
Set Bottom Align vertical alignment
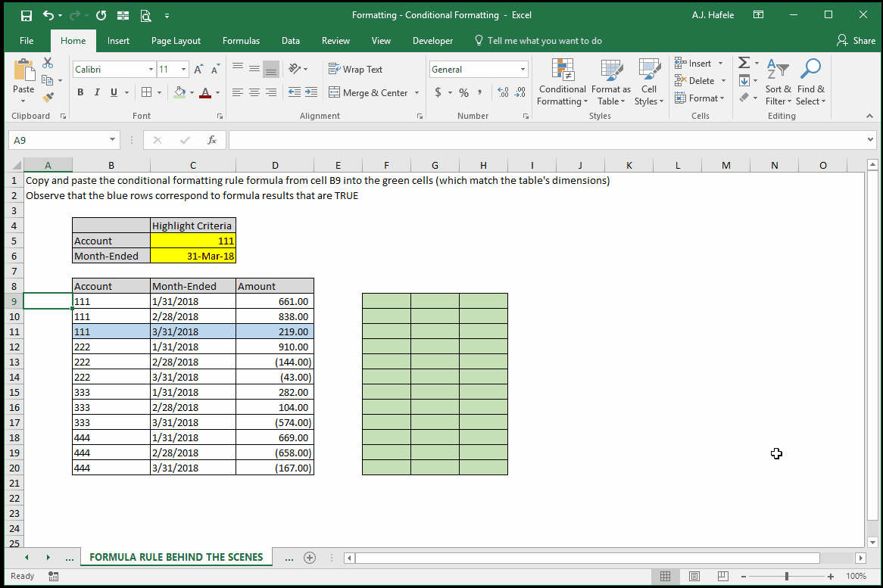[271, 69]
